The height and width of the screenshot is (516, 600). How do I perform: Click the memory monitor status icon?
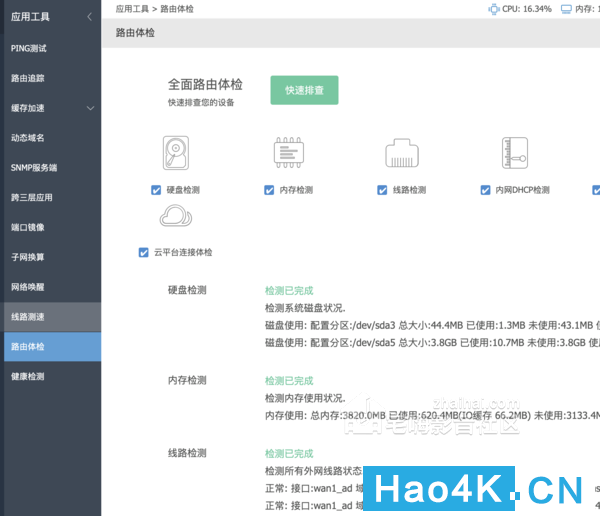point(566,9)
